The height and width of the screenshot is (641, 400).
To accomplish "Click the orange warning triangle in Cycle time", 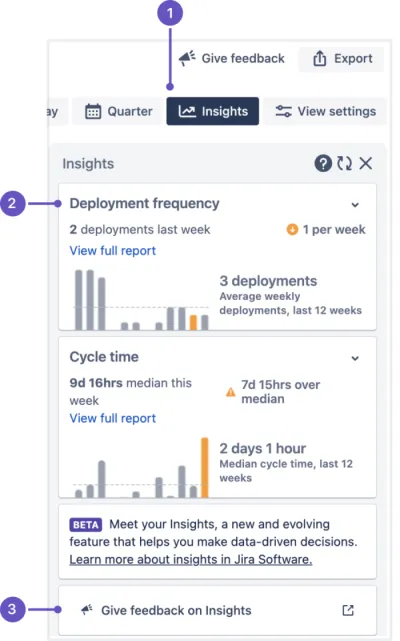I will tap(231, 392).
